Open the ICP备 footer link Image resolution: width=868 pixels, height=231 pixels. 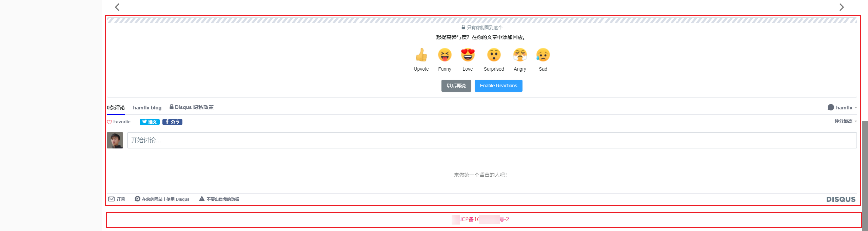point(480,219)
